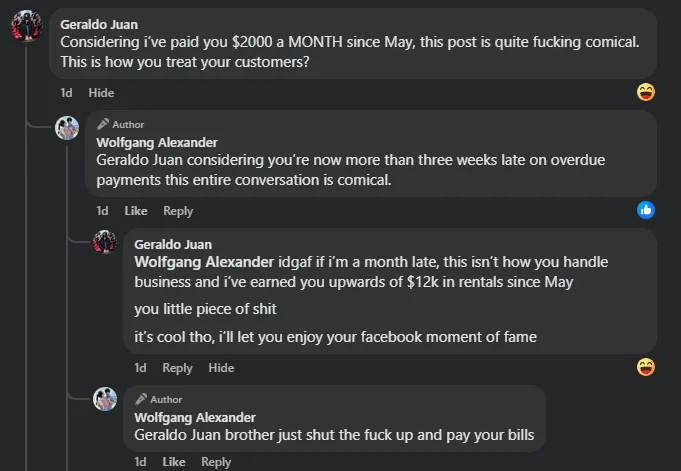Image resolution: width=681 pixels, height=471 pixels.
Task: Open bold Wolfgang Alexander mention in Geraldo's reply
Action: [204, 262]
